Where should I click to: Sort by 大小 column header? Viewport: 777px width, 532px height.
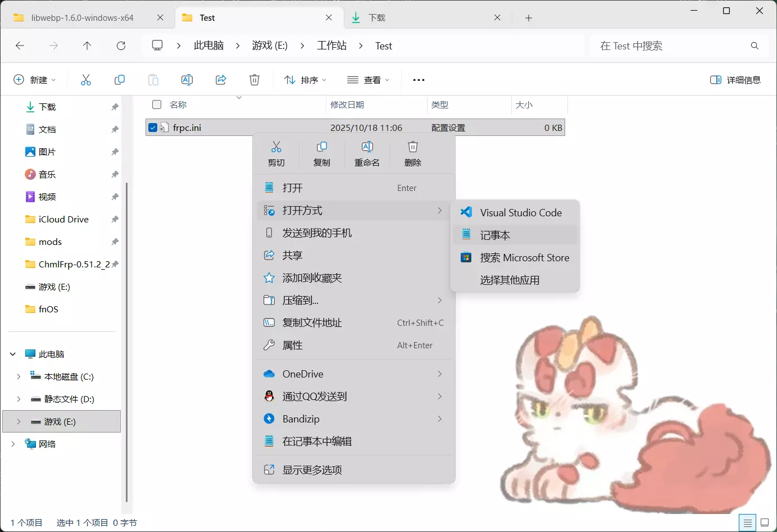click(x=539, y=104)
